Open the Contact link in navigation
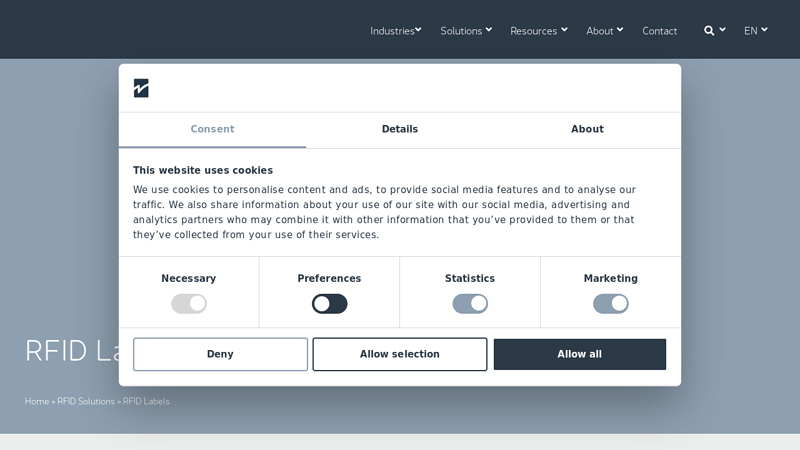Viewport: 800px width, 450px height. coord(659,31)
